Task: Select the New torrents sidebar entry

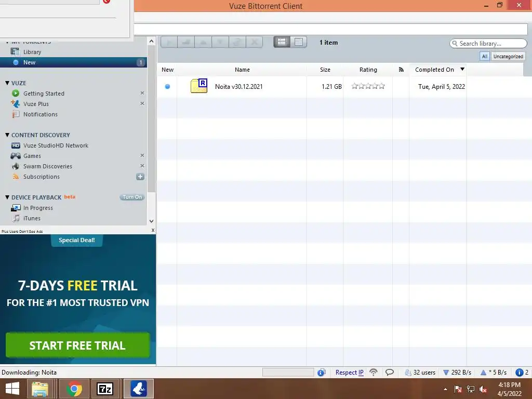Action: pyautogui.click(x=73, y=62)
